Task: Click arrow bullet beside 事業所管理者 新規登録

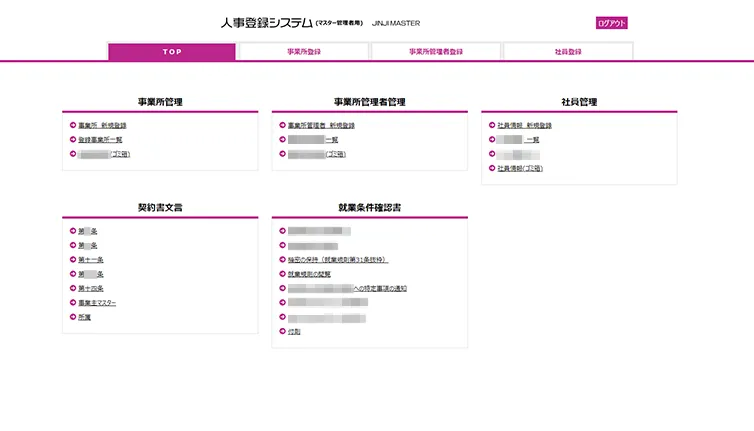Action: pos(283,125)
